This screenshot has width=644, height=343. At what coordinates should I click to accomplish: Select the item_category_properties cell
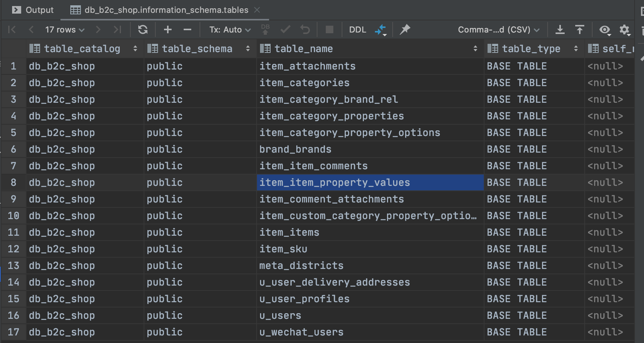point(370,116)
